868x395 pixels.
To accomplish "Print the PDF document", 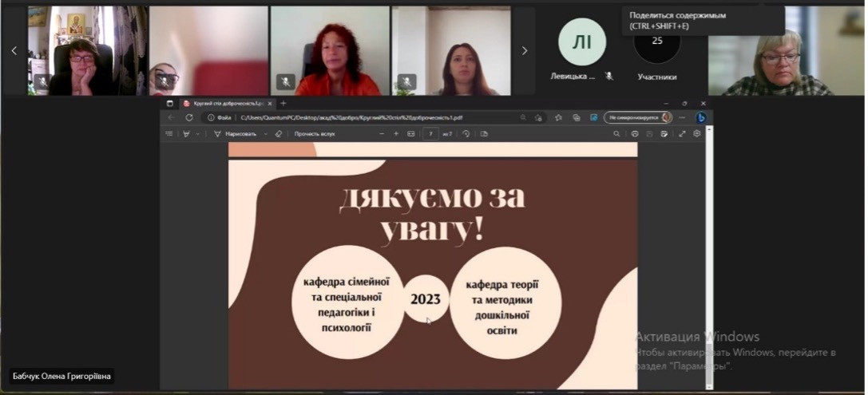I will (635, 133).
